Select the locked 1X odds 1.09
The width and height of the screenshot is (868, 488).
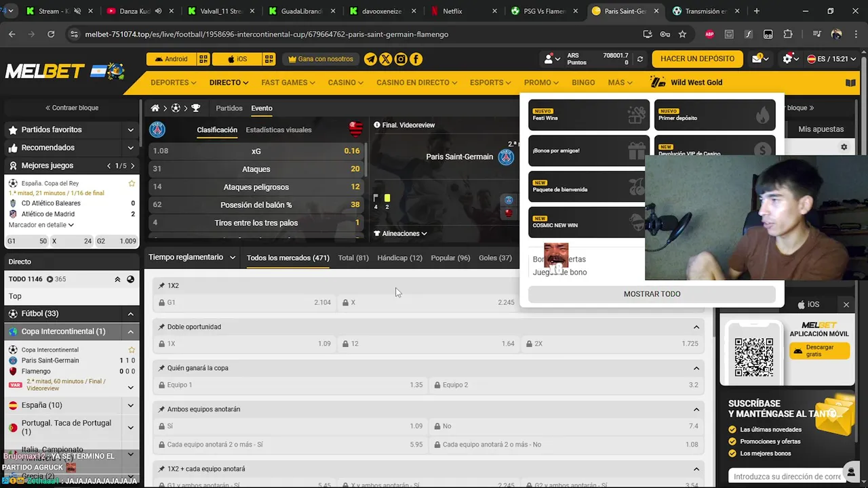point(245,344)
